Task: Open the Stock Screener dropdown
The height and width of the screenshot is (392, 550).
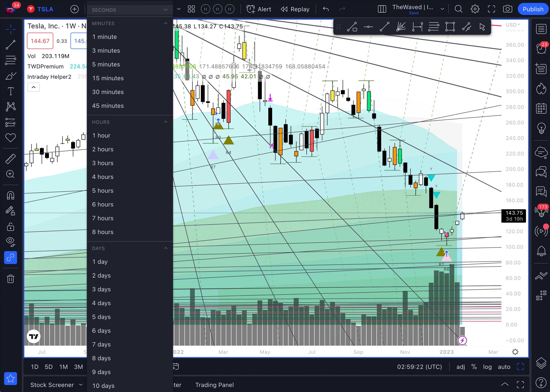Action: (56, 385)
